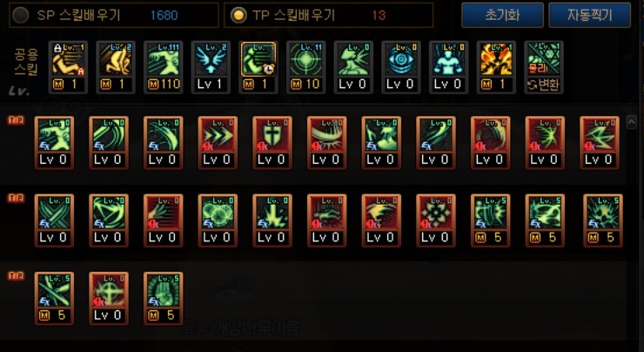Select the green crosshair target skill icon
644x352 pixels.
click(x=306, y=67)
